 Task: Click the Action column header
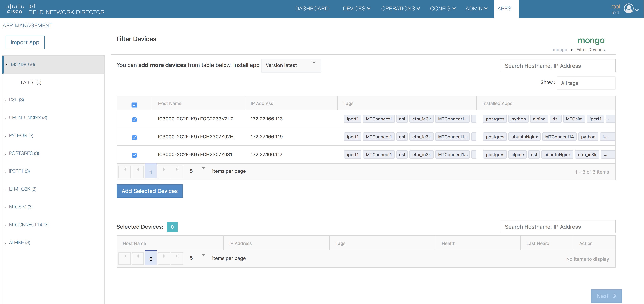point(594,243)
